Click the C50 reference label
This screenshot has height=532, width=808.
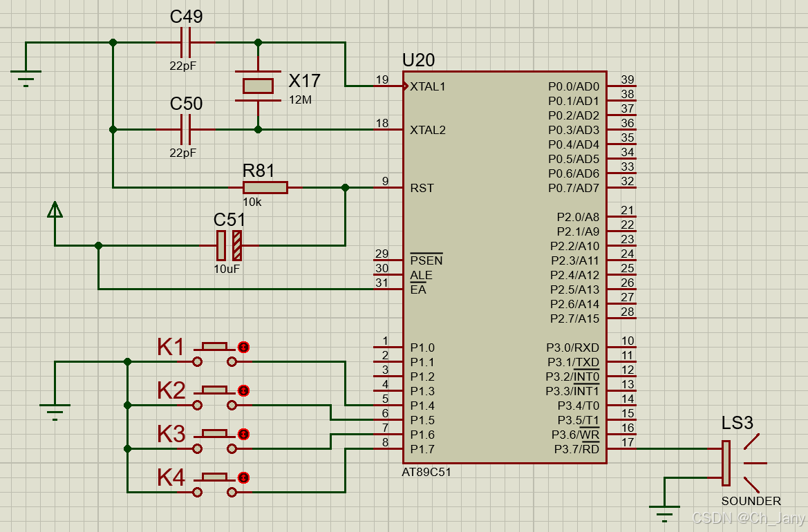[x=186, y=104]
